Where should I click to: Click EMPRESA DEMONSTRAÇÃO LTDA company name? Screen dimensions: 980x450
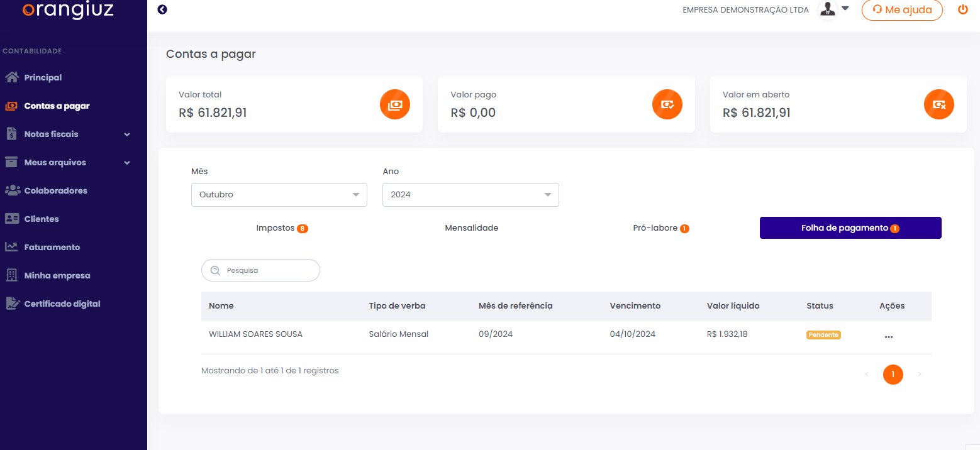pos(745,10)
